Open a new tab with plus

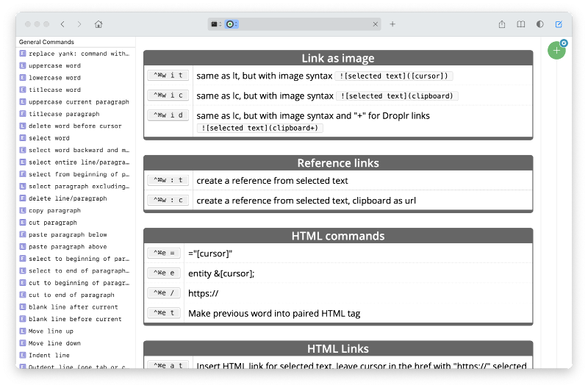392,24
